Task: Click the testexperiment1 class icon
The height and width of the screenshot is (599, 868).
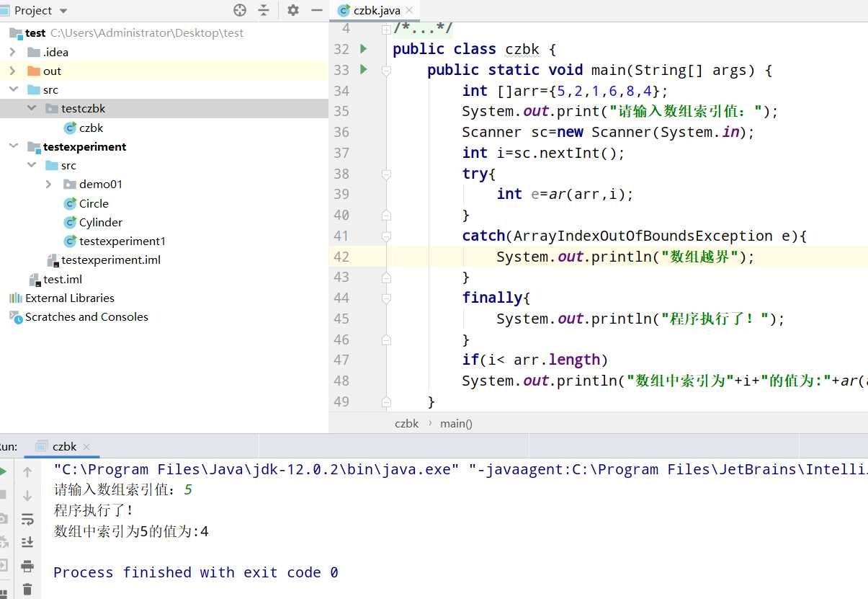Action: point(70,241)
